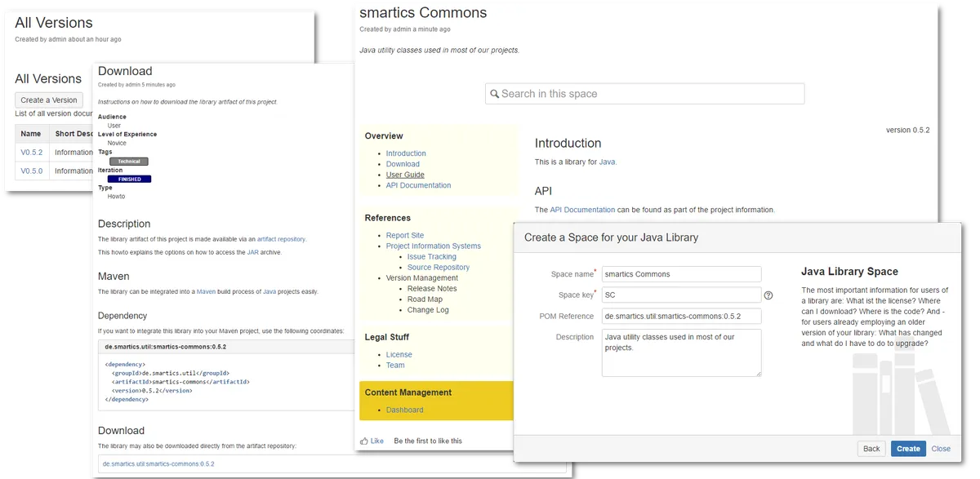Click the Release Notes item
This screenshot has height=479, width=980.
433,288
